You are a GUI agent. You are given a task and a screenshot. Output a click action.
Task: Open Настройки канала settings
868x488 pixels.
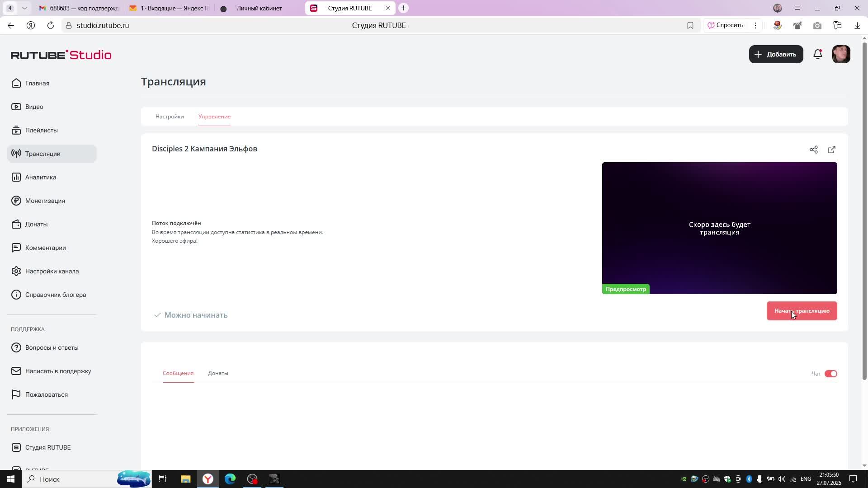tap(52, 271)
